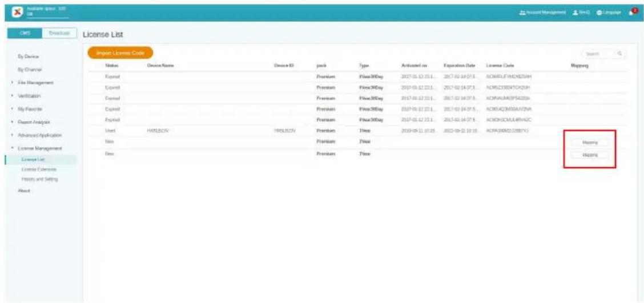Click the pack column header
Image resolution: width=644 pixels, height=303 pixels.
click(x=321, y=66)
